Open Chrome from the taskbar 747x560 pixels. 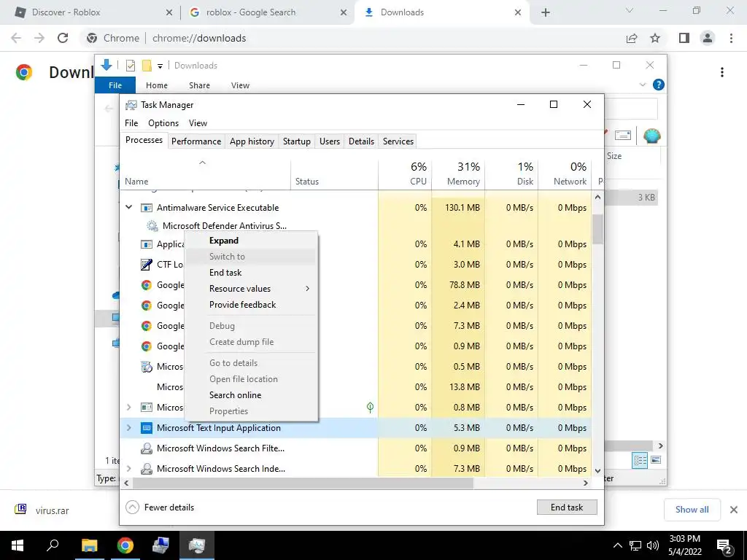125,545
